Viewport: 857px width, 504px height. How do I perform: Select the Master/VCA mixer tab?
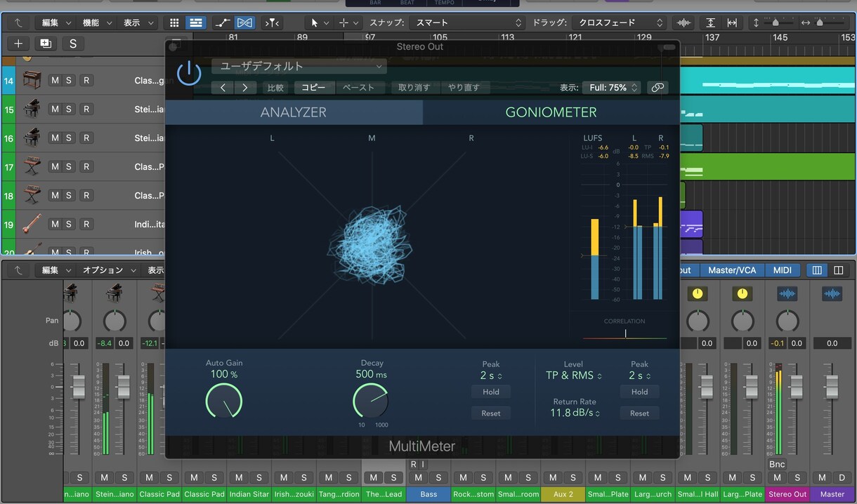tap(732, 270)
